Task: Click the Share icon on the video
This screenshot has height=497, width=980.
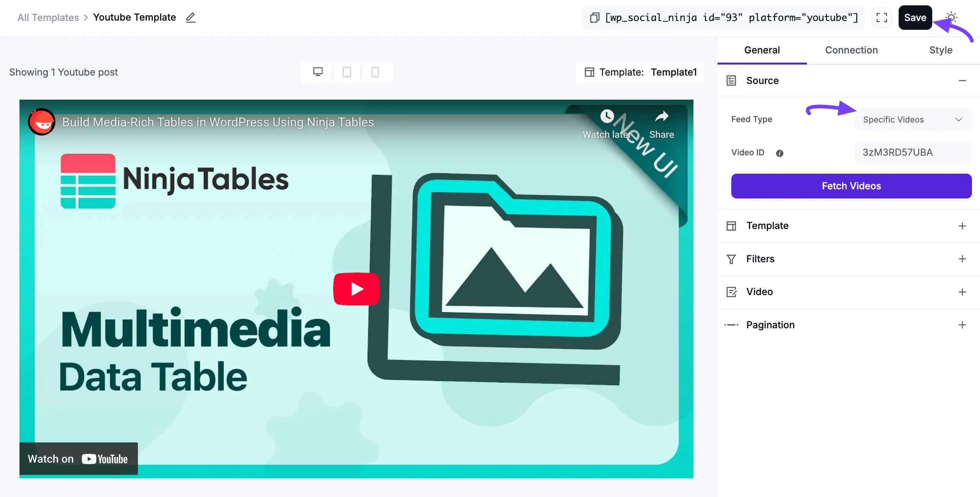Action: tap(661, 117)
